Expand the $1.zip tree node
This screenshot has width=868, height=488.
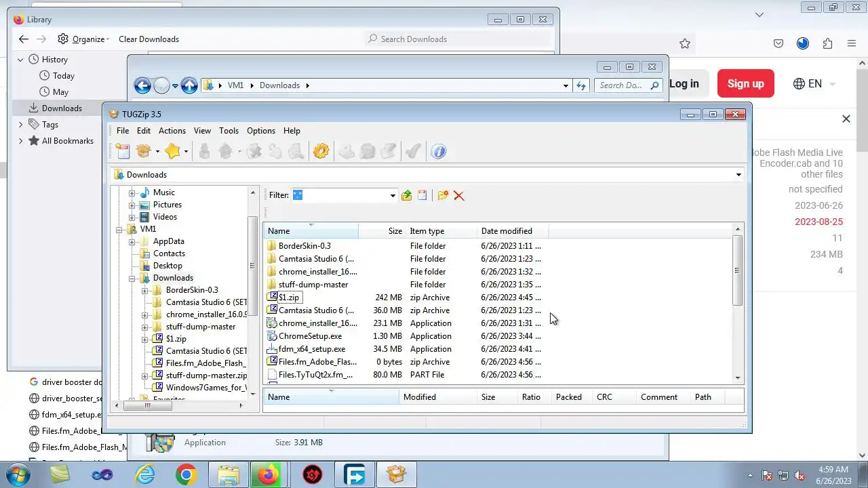(x=144, y=339)
